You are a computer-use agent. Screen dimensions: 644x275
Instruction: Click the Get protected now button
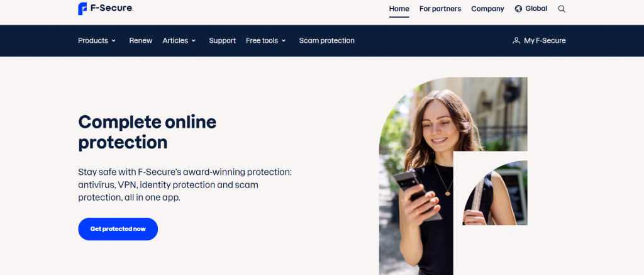tap(118, 229)
